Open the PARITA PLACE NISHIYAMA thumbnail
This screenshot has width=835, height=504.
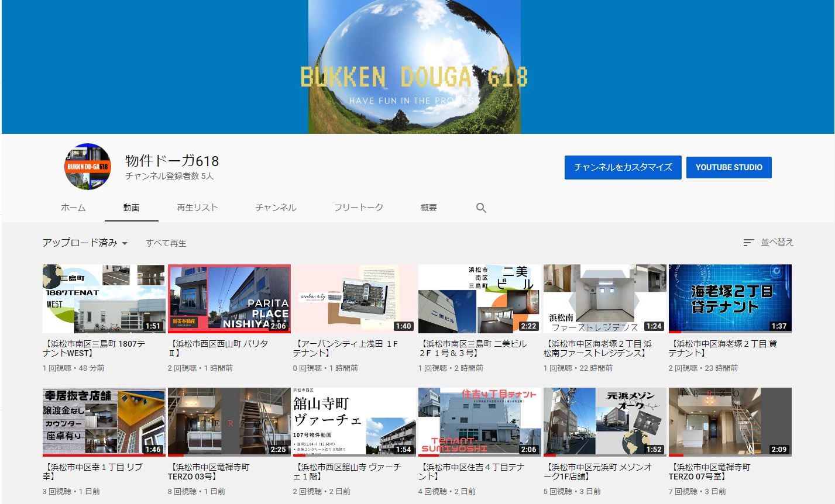click(229, 299)
